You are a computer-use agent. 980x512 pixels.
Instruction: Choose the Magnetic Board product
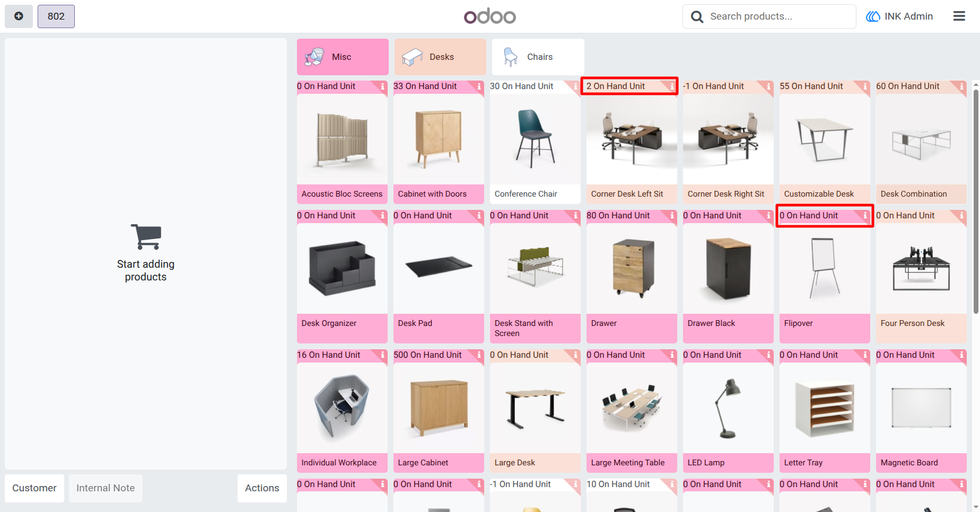tap(921, 411)
